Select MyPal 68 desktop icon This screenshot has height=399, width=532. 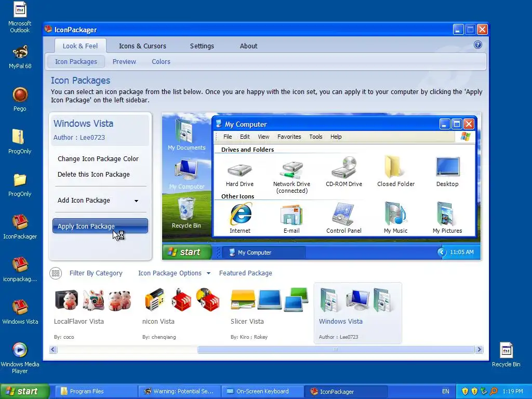pyautogui.click(x=20, y=57)
